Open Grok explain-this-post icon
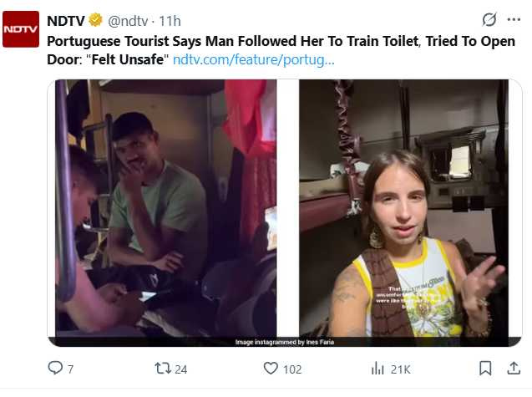The height and width of the screenshot is (397, 532). [489, 20]
